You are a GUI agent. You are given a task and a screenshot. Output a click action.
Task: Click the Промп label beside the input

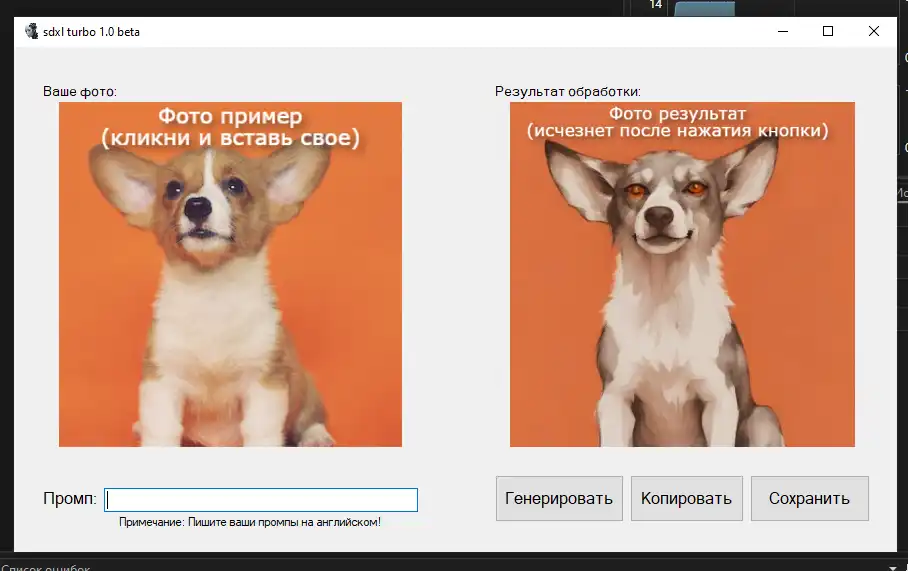(69, 499)
